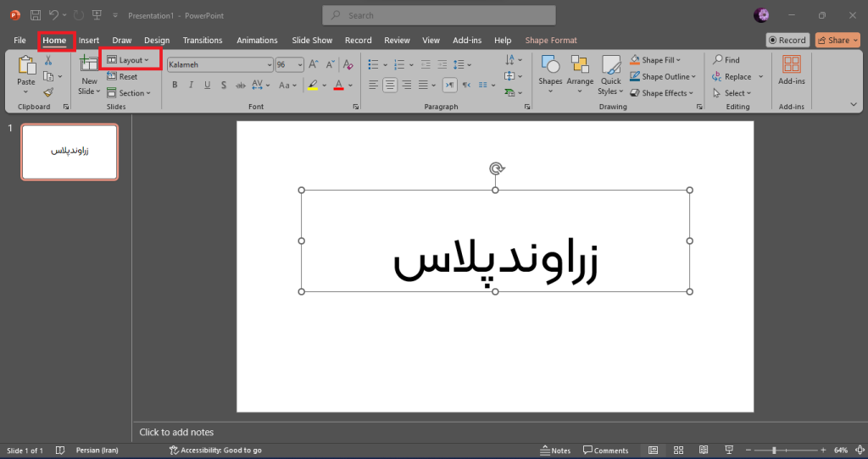Click the Record button at top right
The height and width of the screenshot is (459, 868).
(787, 40)
